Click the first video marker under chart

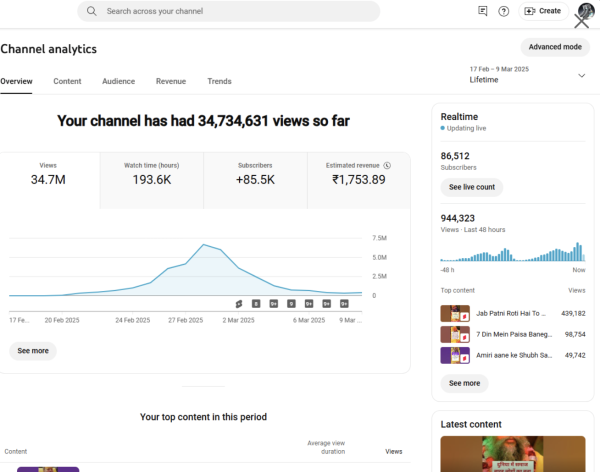click(x=239, y=302)
